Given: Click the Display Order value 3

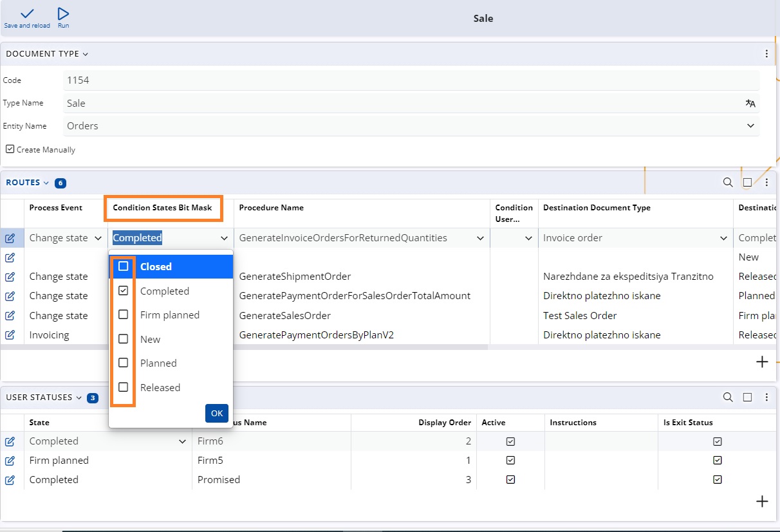Looking at the screenshot, I should (x=469, y=480).
